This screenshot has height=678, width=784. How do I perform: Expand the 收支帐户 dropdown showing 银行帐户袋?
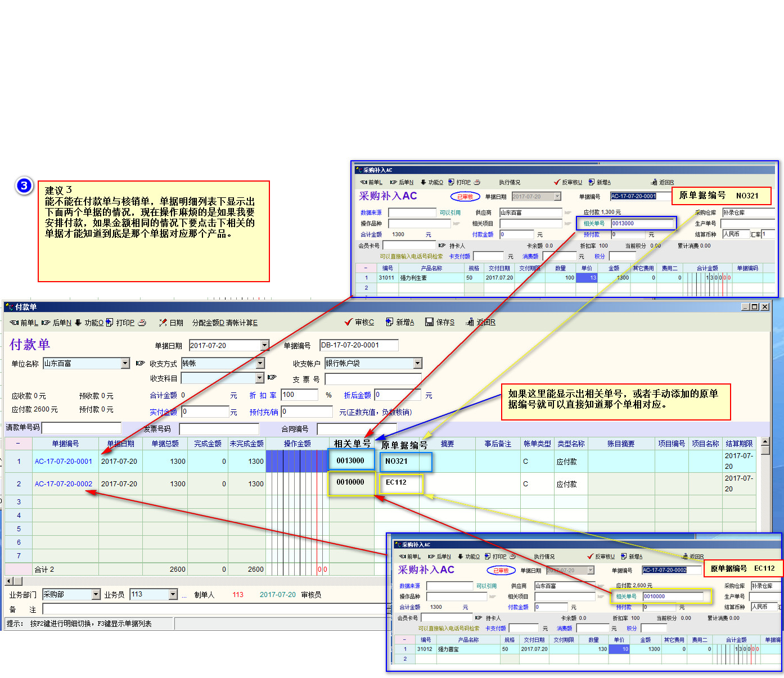point(417,364)
